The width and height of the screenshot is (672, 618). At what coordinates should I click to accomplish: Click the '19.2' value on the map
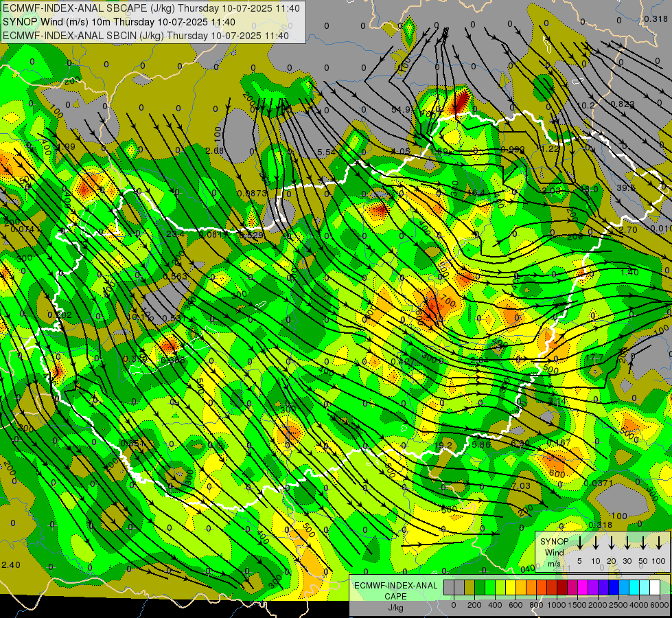click(443, 445)
